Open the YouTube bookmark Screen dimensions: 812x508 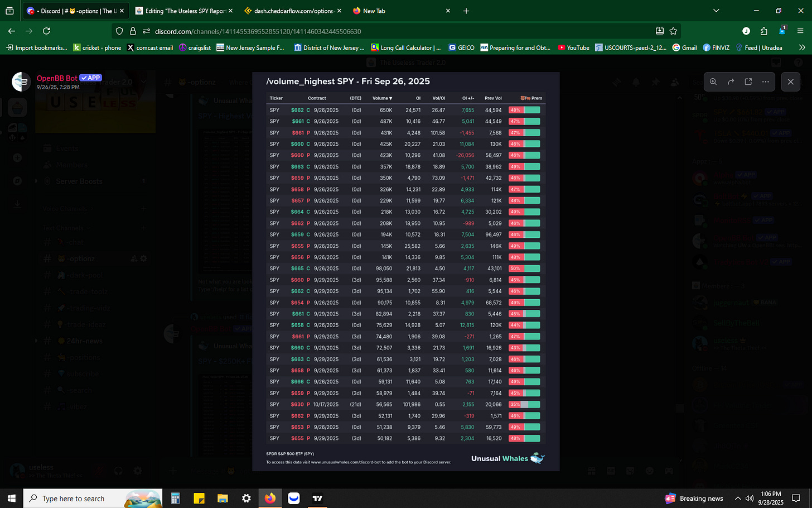pos(573,47)
